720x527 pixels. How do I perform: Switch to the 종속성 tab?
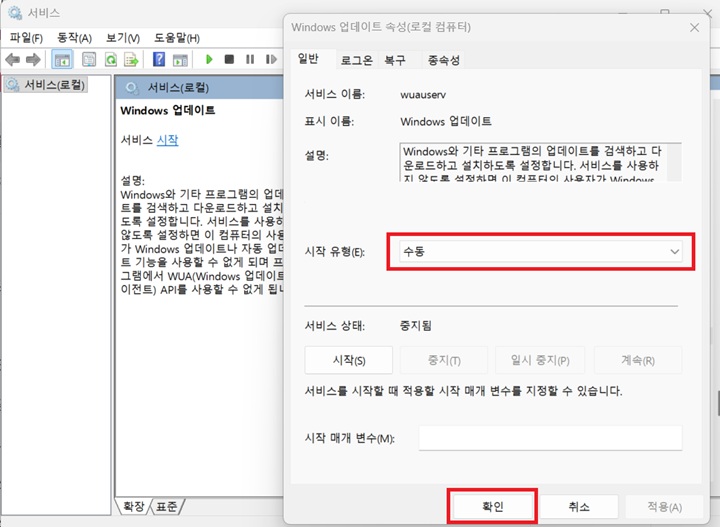tap(444, 60)
